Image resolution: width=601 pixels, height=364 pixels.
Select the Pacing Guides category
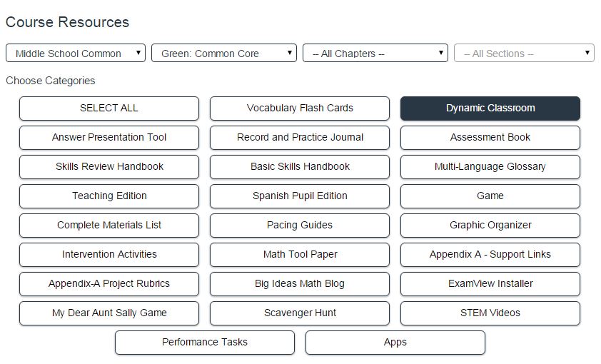click(x=300, y=226)
